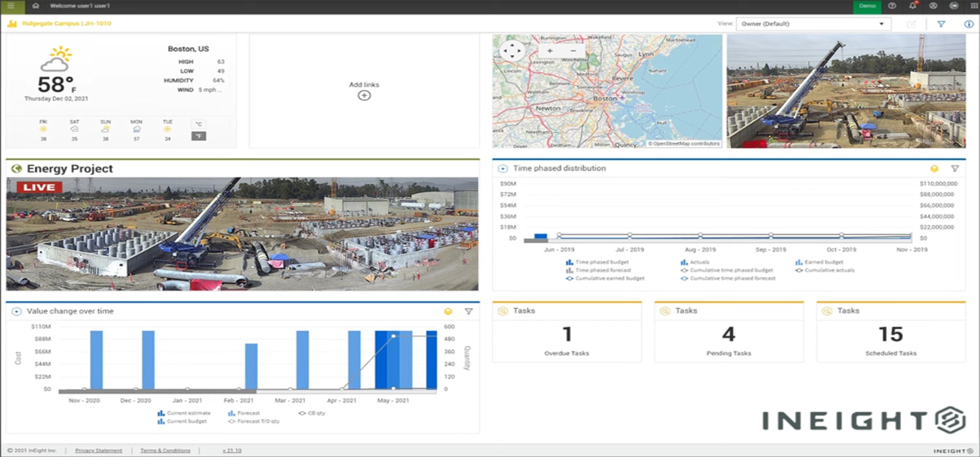Screen dimensions: 980x457
Task: Click Pending Tasks tile search icon
Action: [x=664, y=311]
